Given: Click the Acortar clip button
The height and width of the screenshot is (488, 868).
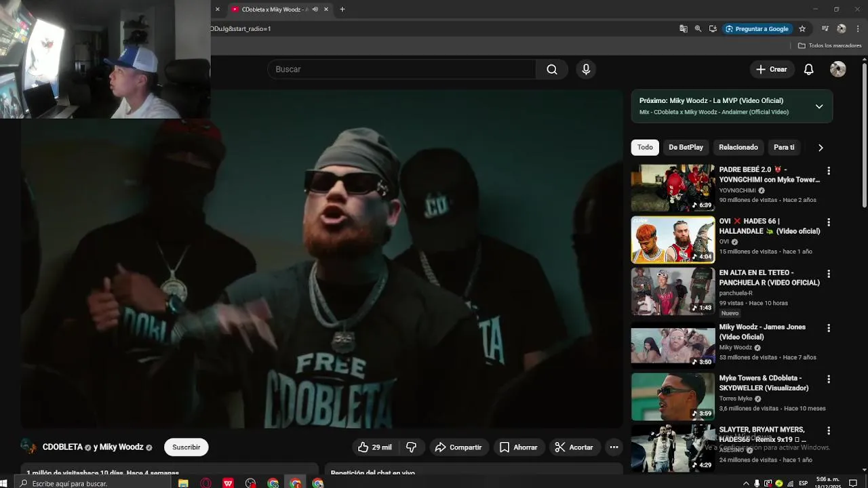Looking at the screenshot, I should (x=574, y=447).
